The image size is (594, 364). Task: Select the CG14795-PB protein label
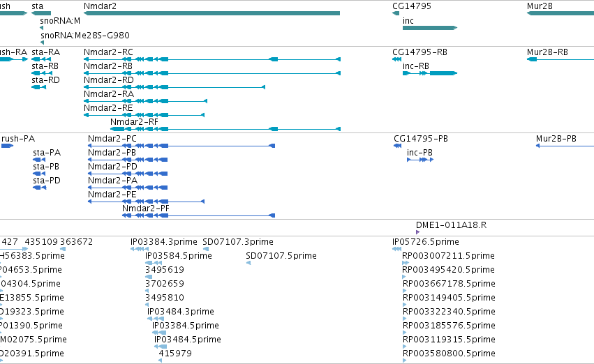[421, 139]
